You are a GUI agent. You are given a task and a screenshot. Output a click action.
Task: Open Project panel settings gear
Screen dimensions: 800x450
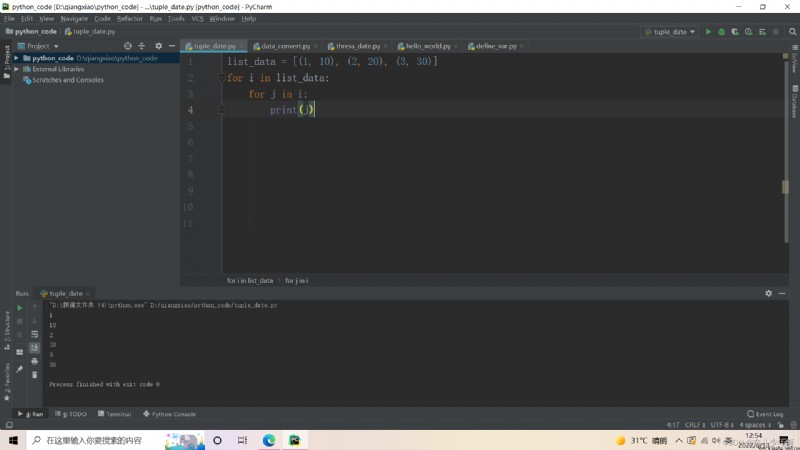(x=159, y=46)
